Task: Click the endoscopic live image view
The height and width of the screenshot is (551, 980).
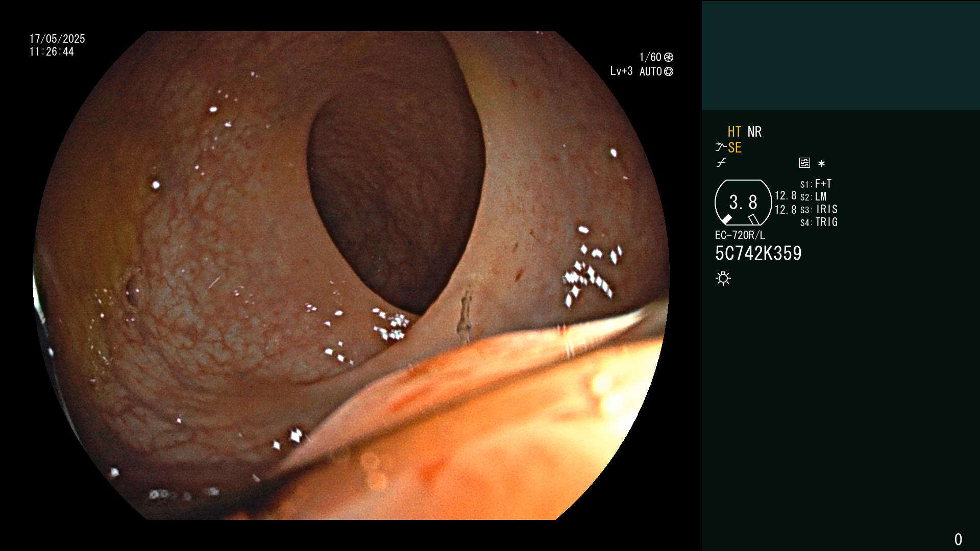Action: coord(351,275)
